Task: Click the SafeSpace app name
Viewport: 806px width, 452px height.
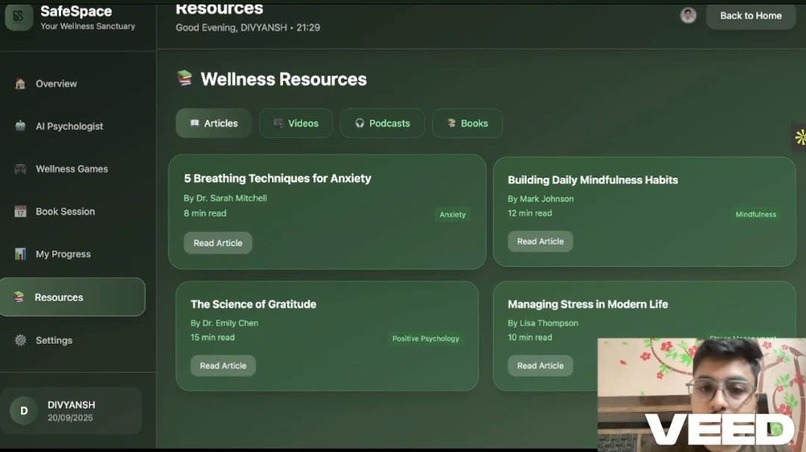Action: [76, 11]
